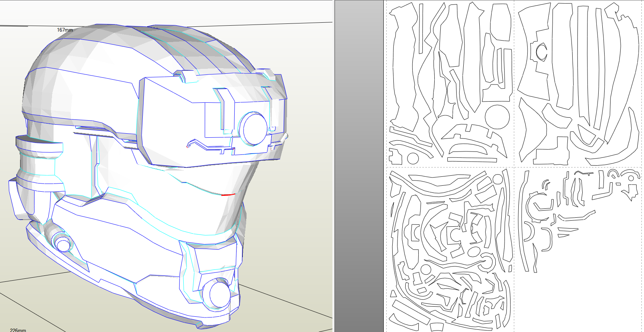Click the red highlighted edge on the helmet cheek

coord(228,195)
